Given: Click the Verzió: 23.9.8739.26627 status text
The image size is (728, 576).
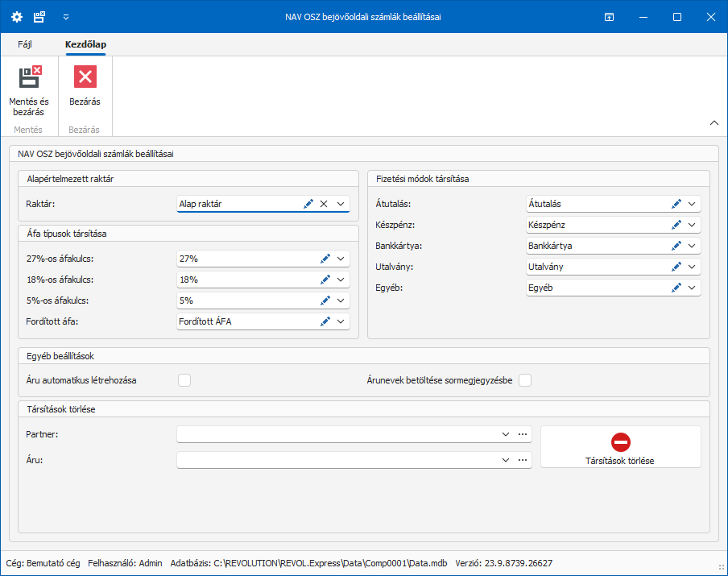Looking at the screenshot, I should 504,563.
